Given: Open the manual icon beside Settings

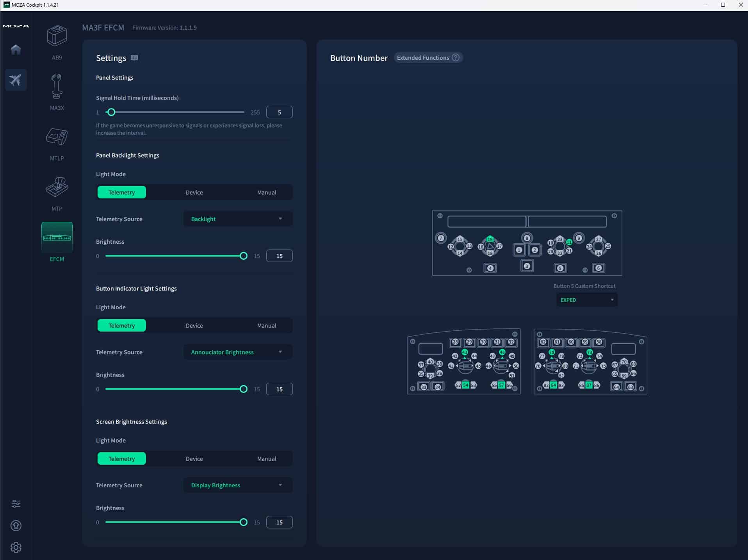Looking at the screenshot, I should [x=134, y=58].
